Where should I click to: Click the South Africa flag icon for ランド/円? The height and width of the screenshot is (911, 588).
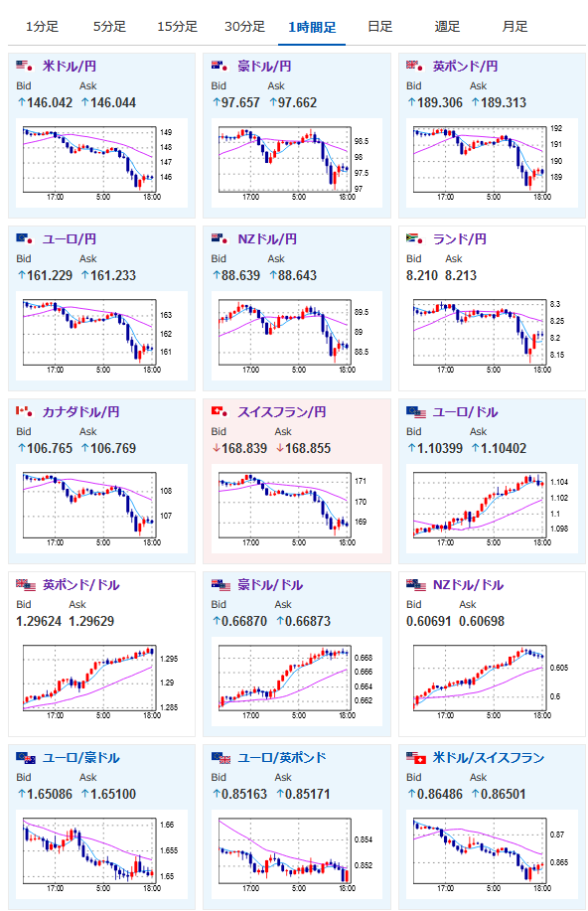(415, 238)
